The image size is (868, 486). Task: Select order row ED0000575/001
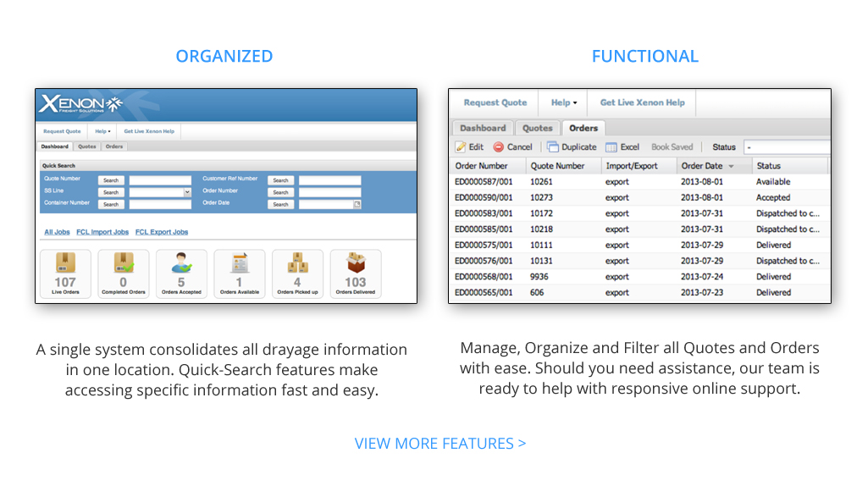tap(639, 245)
